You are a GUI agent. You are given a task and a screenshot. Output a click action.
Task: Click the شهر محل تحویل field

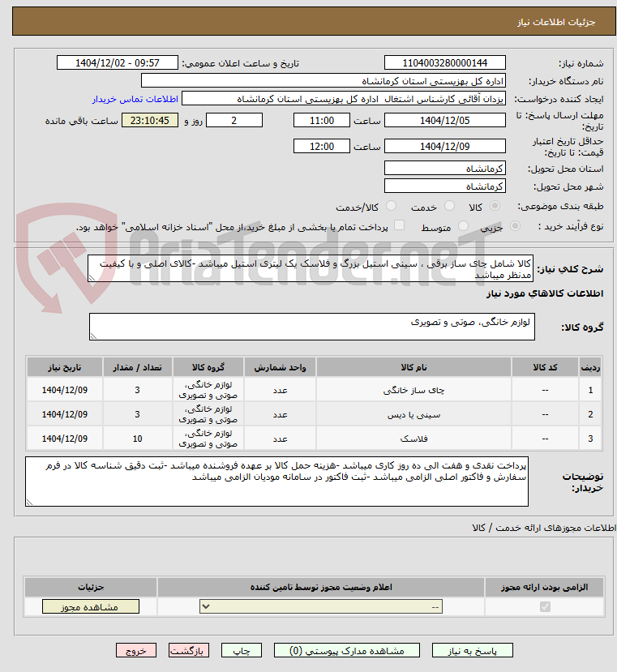point(445,186)
